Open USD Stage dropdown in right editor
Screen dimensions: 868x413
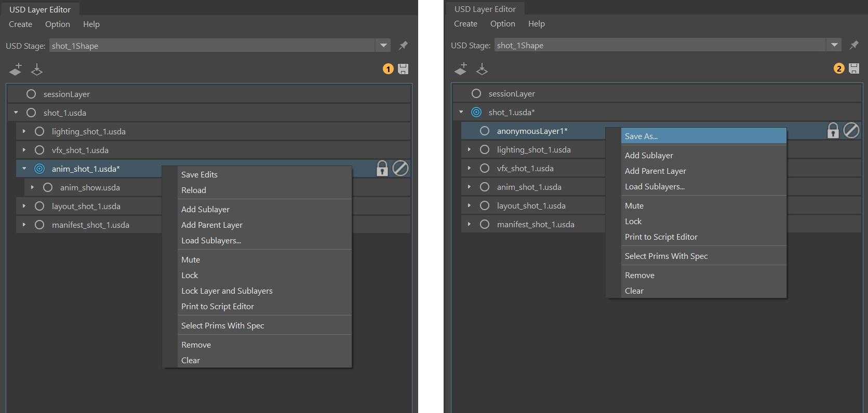tap(834, 45)
